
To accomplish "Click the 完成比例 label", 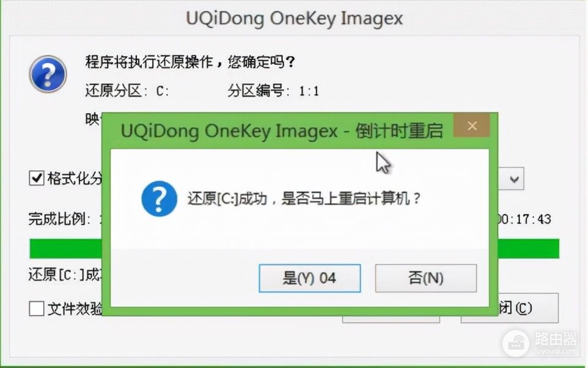I will 59,219.
